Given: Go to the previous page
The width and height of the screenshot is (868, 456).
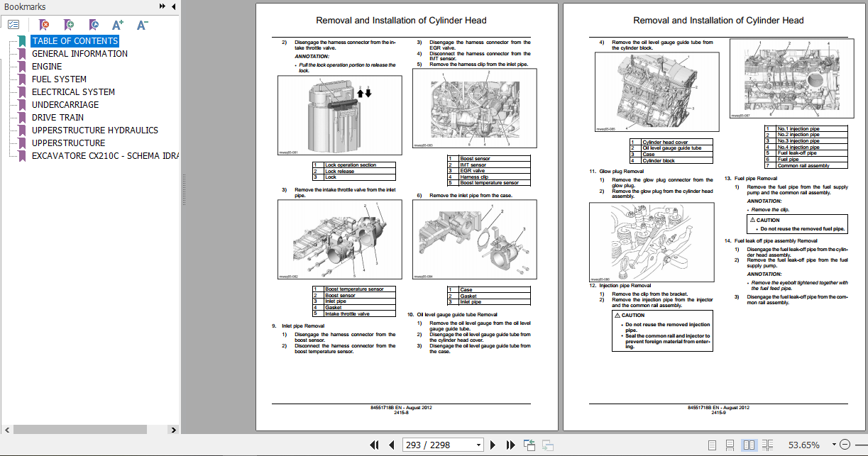Looking at the screenshot, I should (x=391, y=445).
